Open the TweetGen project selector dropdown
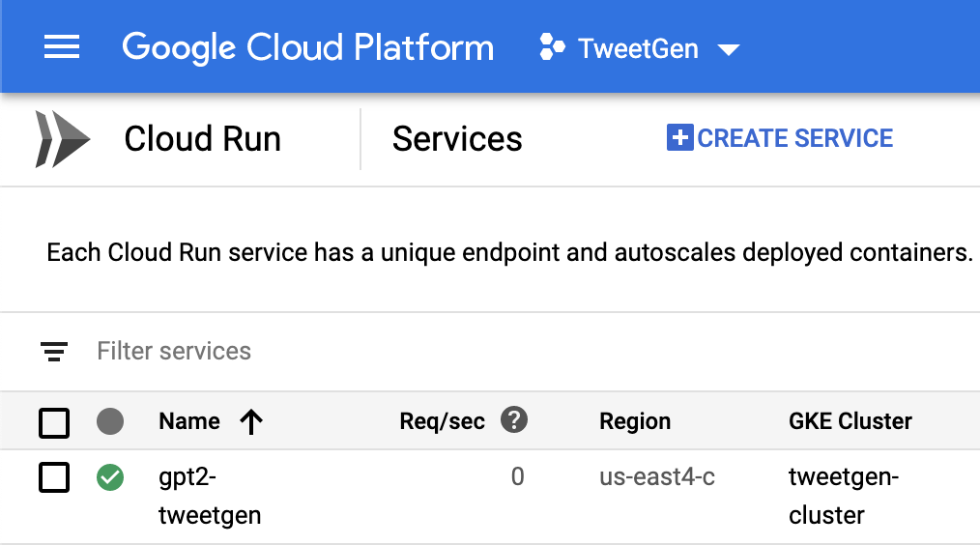The width and height of the screenshot is (980, 545). 640,48
